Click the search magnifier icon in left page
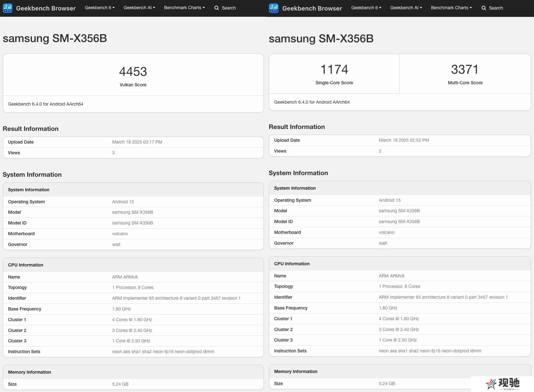 [x=217, y=8]
